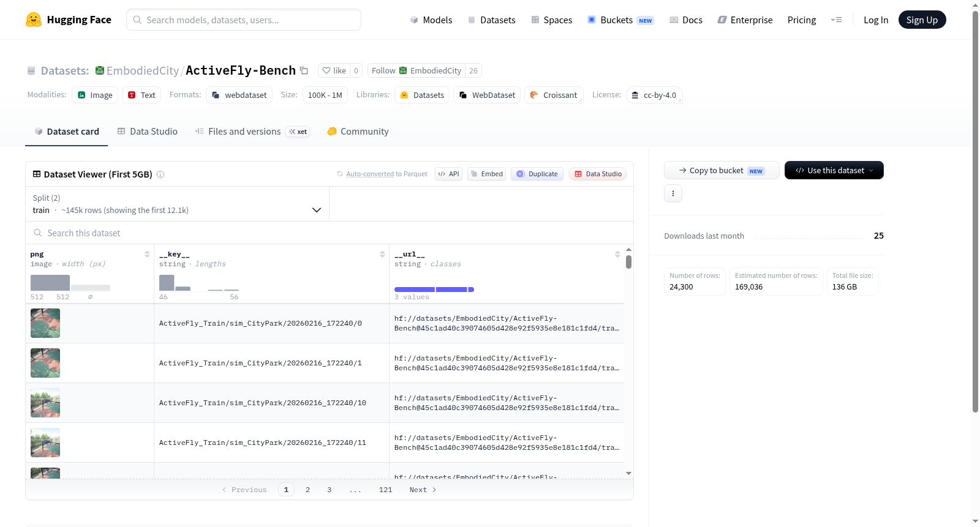Jump to page 121 of the viewer
Viewport: 980px width, 527px height.
point(385,490)
